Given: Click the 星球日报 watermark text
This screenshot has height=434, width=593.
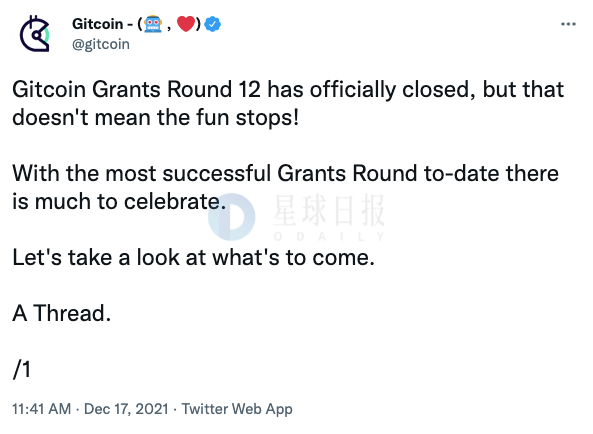Looking at the screenshot, I should click(329, 210).
